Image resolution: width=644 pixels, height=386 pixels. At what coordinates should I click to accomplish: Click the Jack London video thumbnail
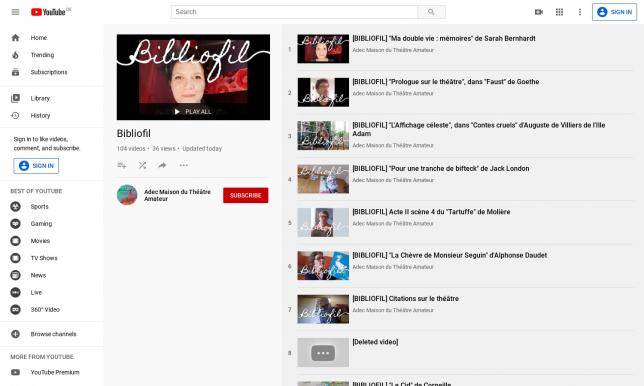pyautogui.click(x=323, y=179)
